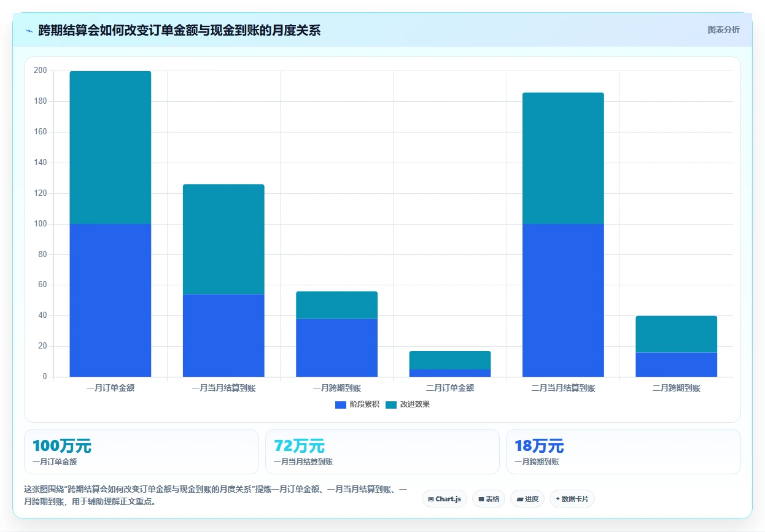
Task: Select the 表格 tag chip
Action: click(489, 499)
